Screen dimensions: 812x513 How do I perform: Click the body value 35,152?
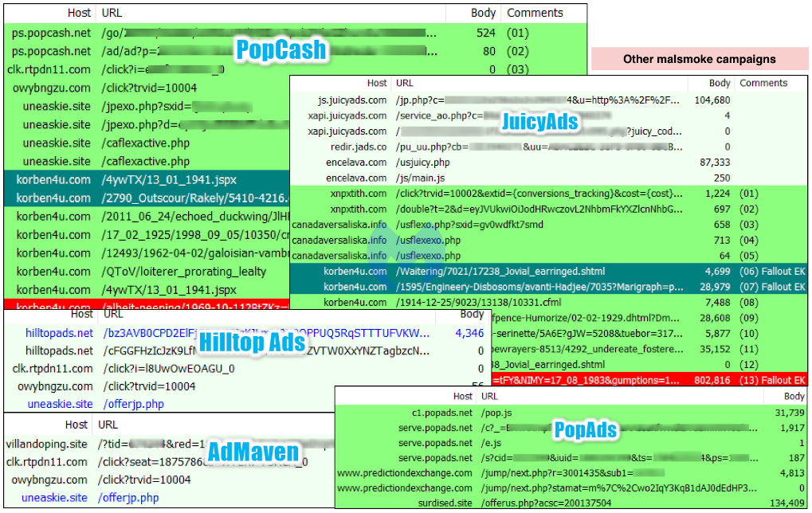click(715, 349)
